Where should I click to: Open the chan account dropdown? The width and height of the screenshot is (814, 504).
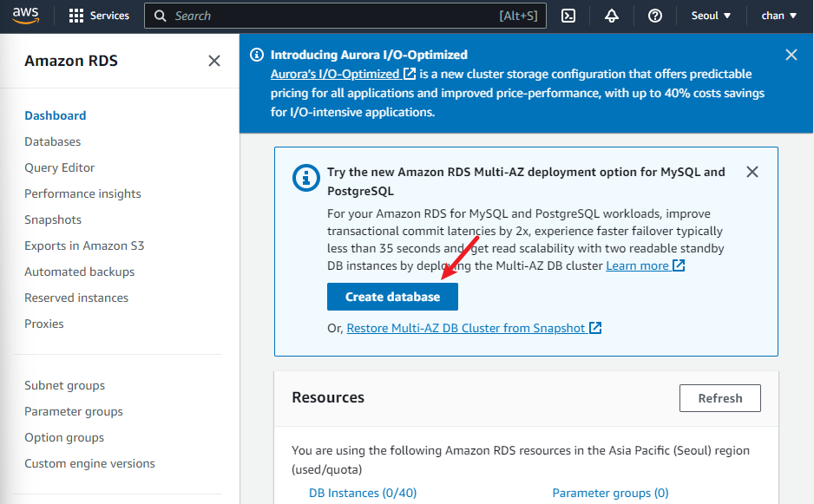(778, 16)
